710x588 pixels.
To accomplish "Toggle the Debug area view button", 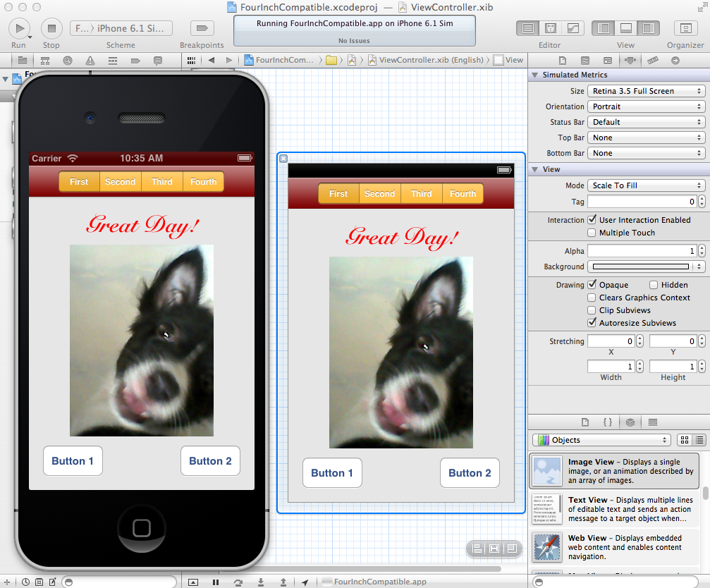I will (x=626, y=28).
